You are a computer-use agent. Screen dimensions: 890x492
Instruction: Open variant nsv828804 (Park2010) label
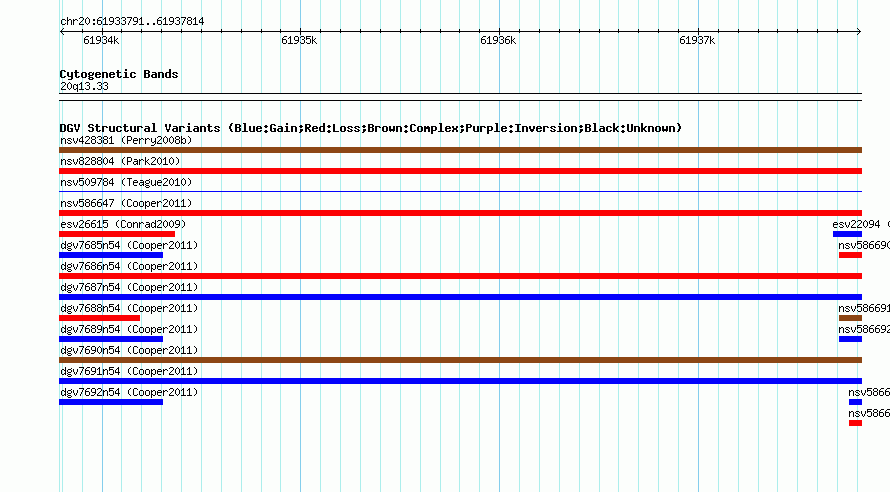coord(120,161)
